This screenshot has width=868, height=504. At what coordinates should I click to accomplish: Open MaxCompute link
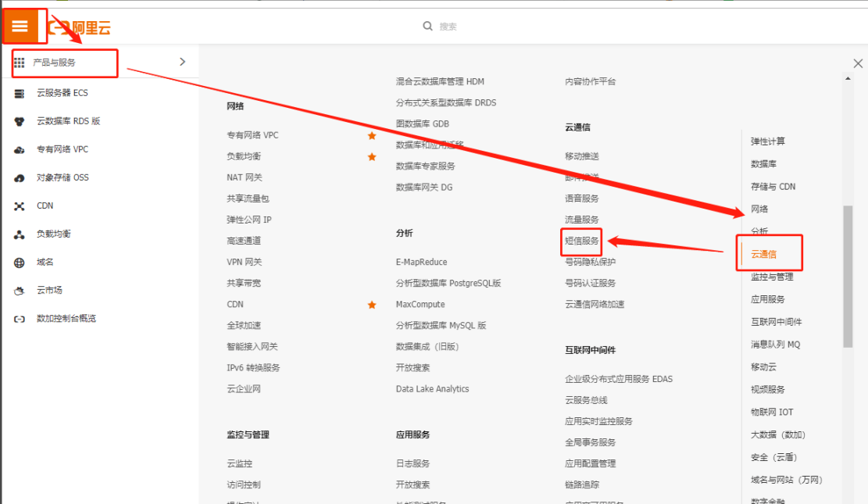(420, 304)
